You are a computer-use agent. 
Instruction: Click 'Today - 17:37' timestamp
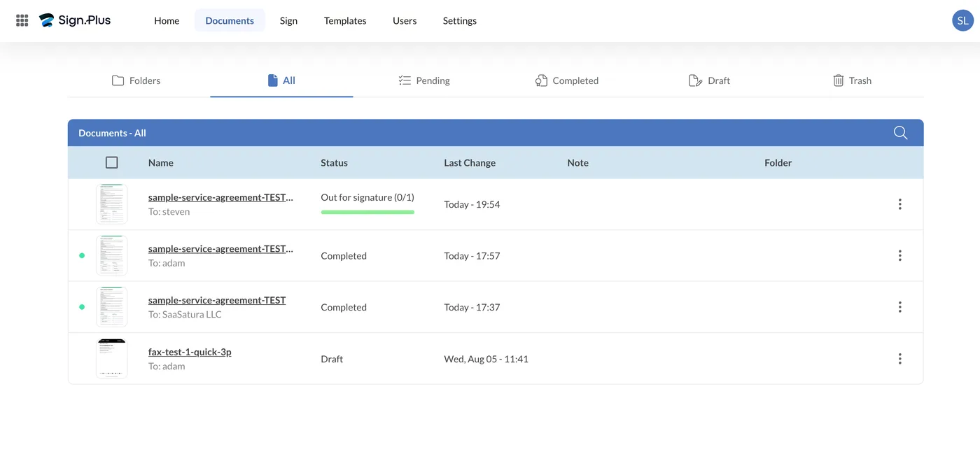click(472, 307)
